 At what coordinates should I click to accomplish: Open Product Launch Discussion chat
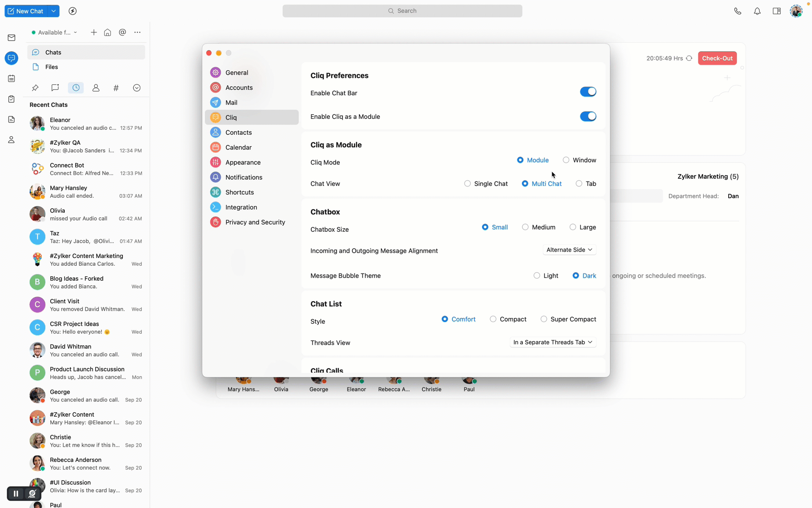tap(86, 373)
